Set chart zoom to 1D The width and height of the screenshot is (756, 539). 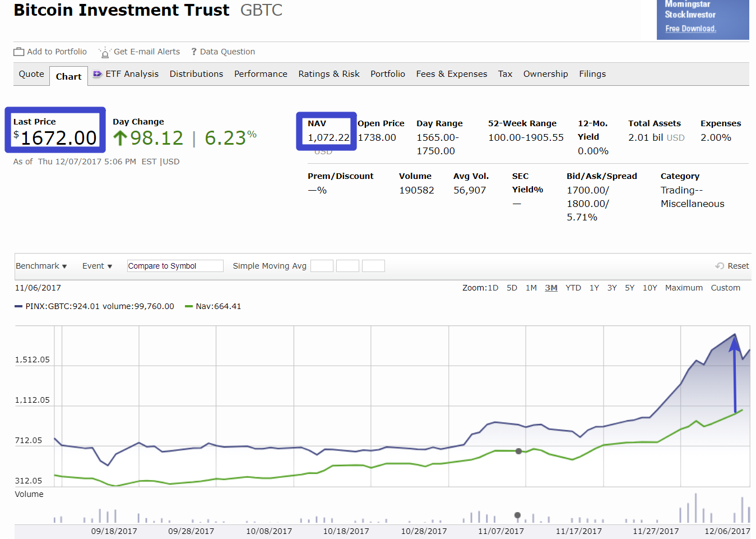click(493, 288)
